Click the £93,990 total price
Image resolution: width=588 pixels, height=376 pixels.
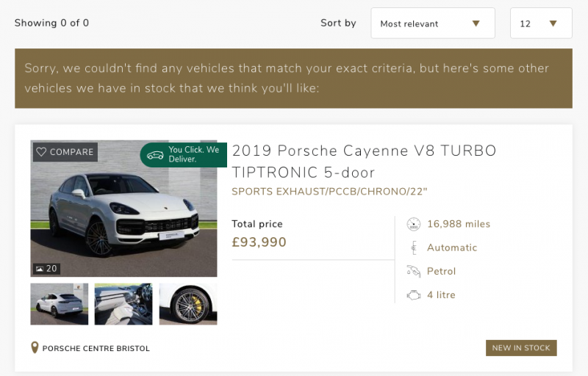[259, 242]
